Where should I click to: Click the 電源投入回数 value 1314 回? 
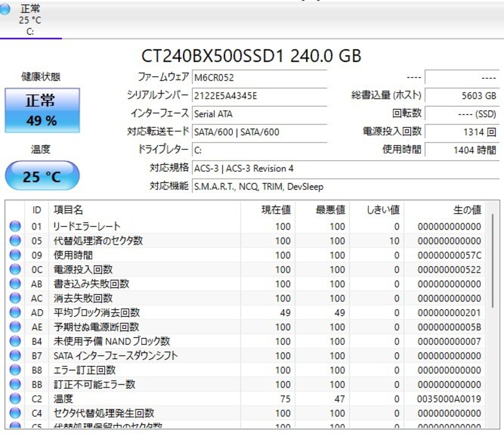462,132
